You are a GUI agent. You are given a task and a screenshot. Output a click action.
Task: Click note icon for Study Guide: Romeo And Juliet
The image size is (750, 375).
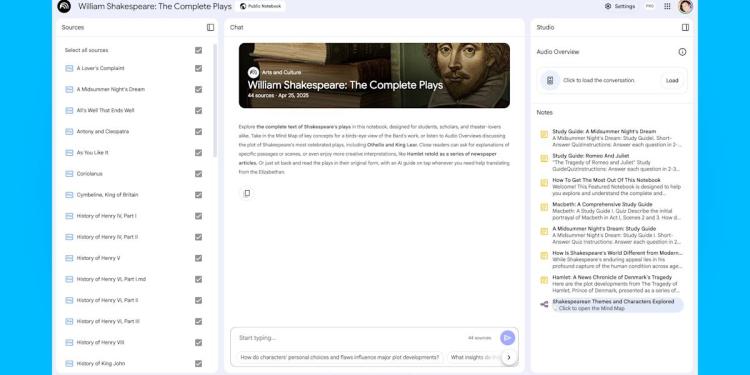(544, 159)
